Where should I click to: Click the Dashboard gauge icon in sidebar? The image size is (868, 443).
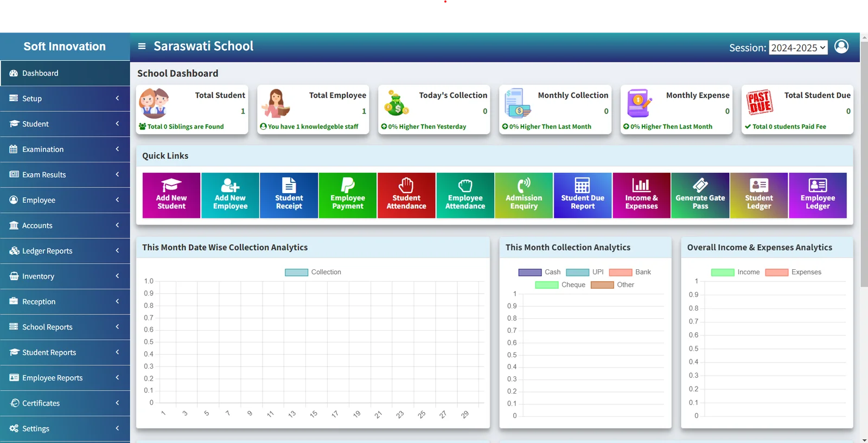(14, 73)
